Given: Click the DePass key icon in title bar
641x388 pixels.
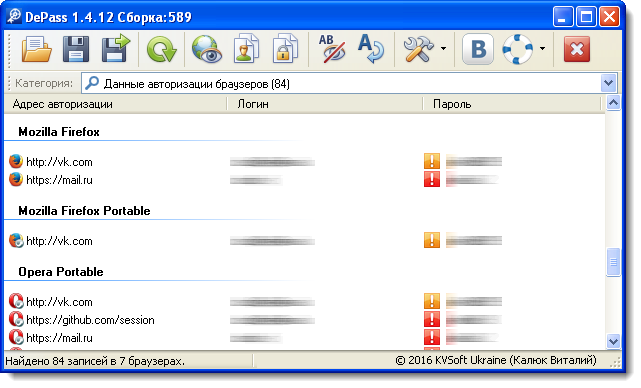Looking at the screenshot, I should pos(14,16).
